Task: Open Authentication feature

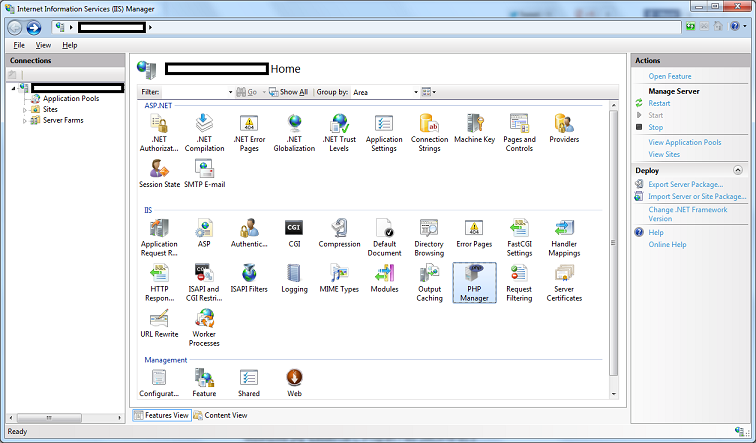Action: point(249,233)
